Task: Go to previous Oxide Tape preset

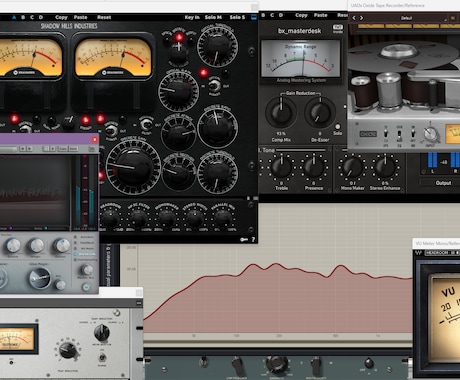Action: tap(354, 18)
